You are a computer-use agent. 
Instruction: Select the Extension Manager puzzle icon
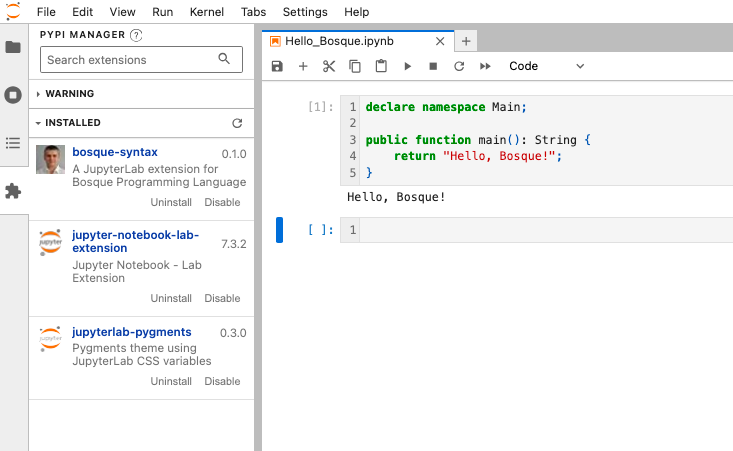click(13, 191)
